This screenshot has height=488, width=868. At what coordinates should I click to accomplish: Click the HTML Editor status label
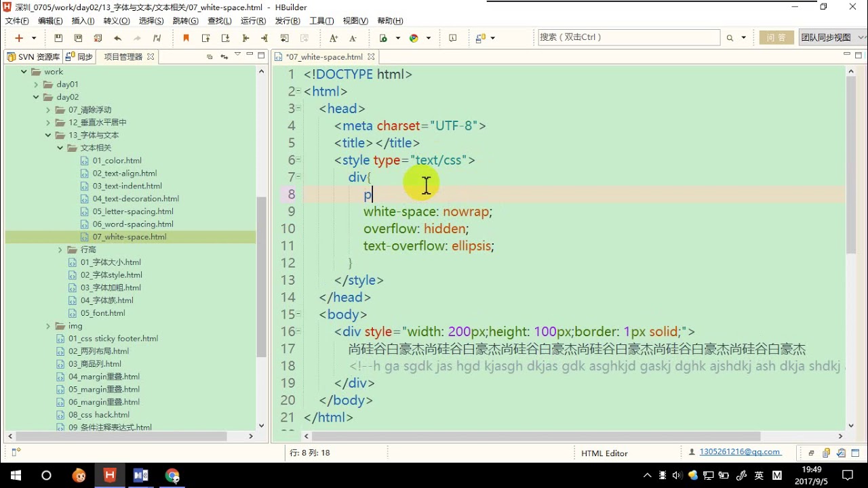(x=604, y=453)
